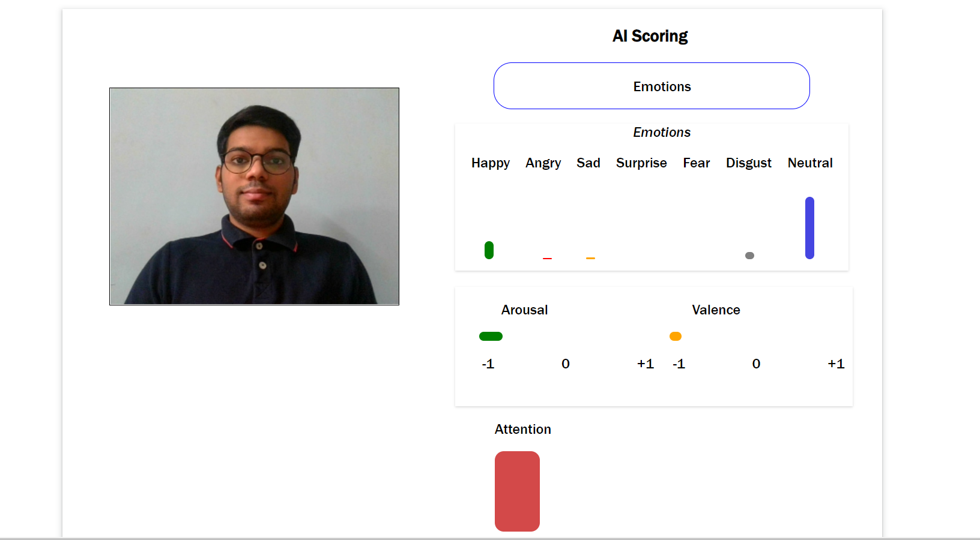Click the Arousal scale area
Screen dimensions: 980x540
coord(564,336)
